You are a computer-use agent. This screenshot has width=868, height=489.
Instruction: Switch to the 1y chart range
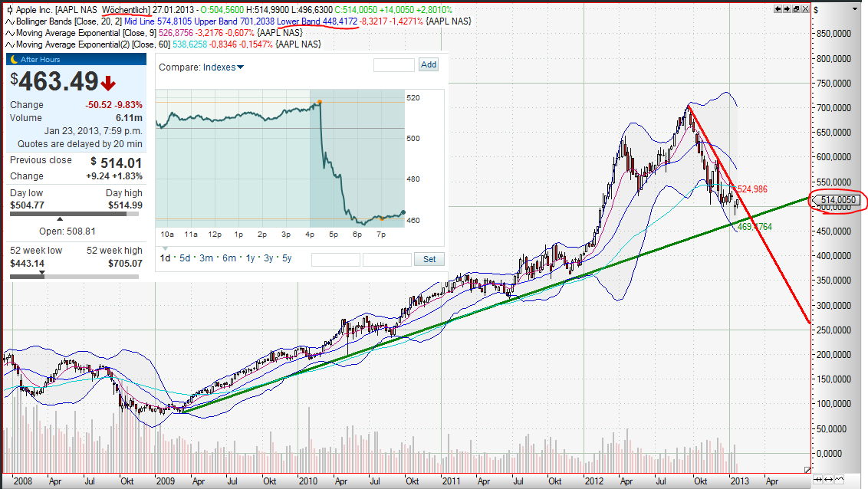click(x=248, y=258)
